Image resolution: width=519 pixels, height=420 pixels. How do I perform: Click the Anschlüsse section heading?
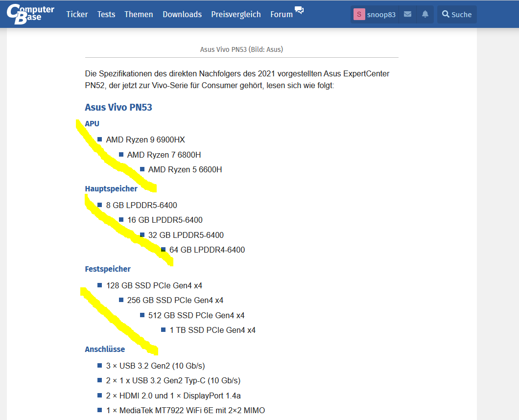pyautogui.click(x=105, y=349)
